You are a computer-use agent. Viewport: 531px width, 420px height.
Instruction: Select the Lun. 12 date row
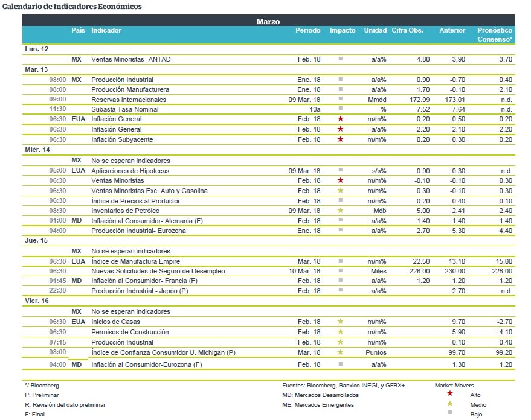pyautogui.click(x=269, y=49)
